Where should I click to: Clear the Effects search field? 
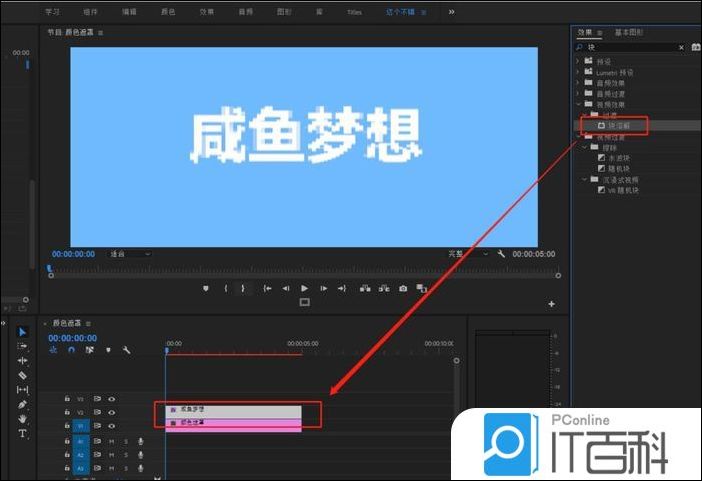[681, 47]
